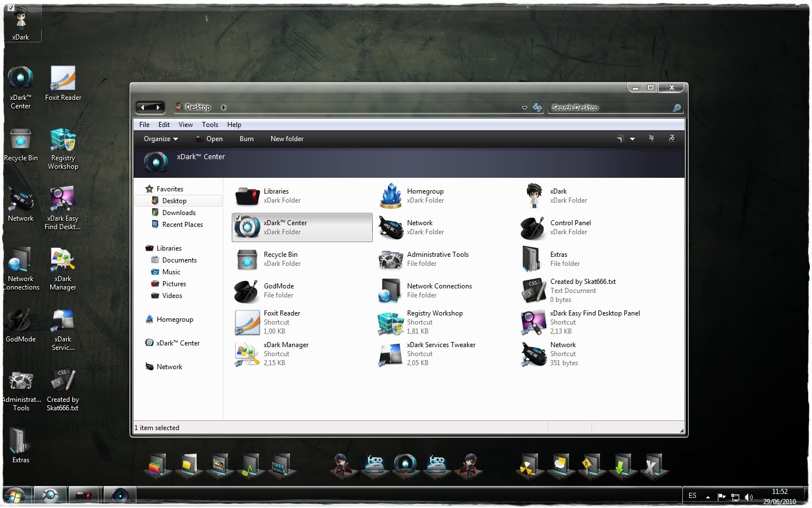Screen dimensions: 812x508
Task: Select GodMode icon on the desktop
Action: (x=21, y=326)
